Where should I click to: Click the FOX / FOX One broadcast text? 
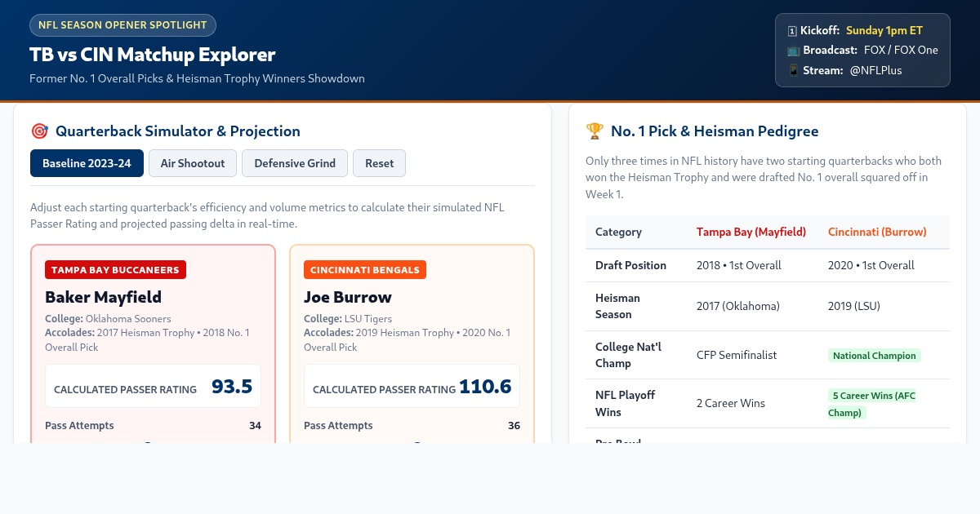point(901,50)
